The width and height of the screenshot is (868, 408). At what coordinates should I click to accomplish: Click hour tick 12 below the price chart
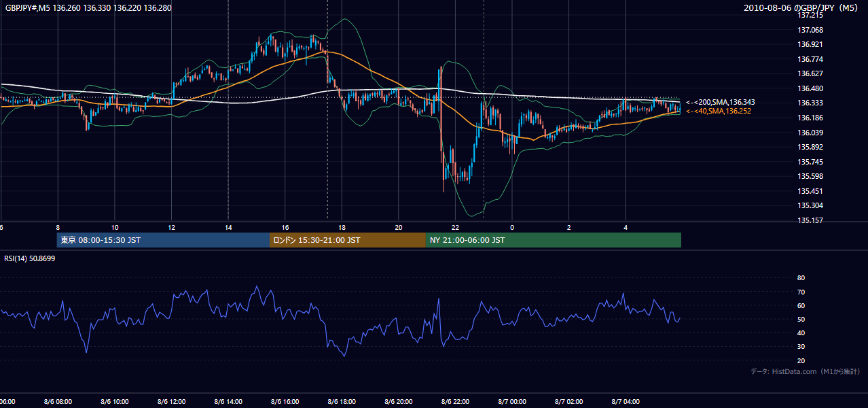pyautogui.click(x=171, y=227)
